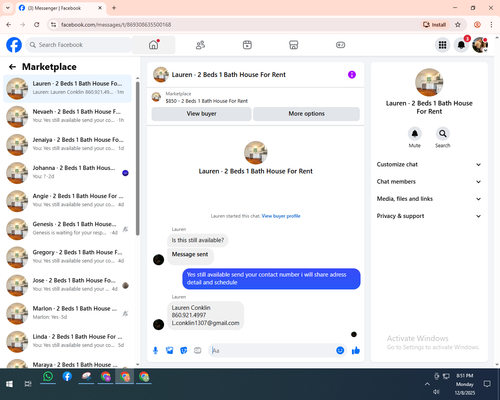Open the Marlon conversation
This screenshot has height=400, width=500.
67,313
